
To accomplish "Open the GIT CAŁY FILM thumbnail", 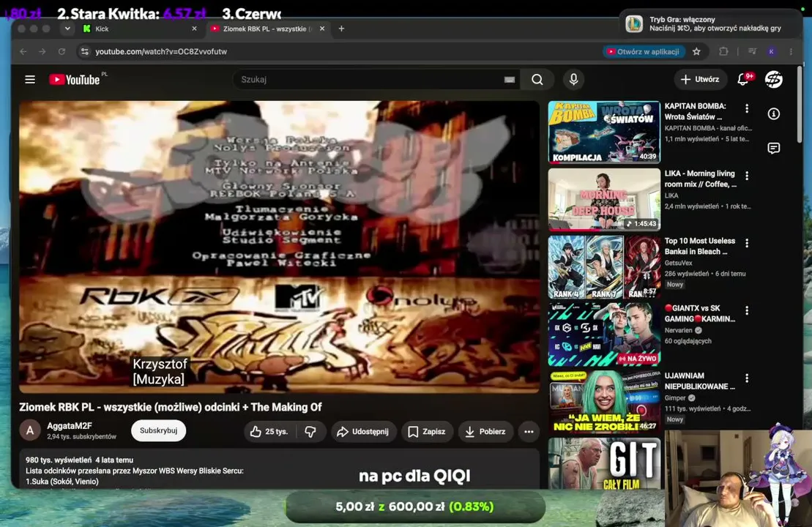I will tap(604, 463).
